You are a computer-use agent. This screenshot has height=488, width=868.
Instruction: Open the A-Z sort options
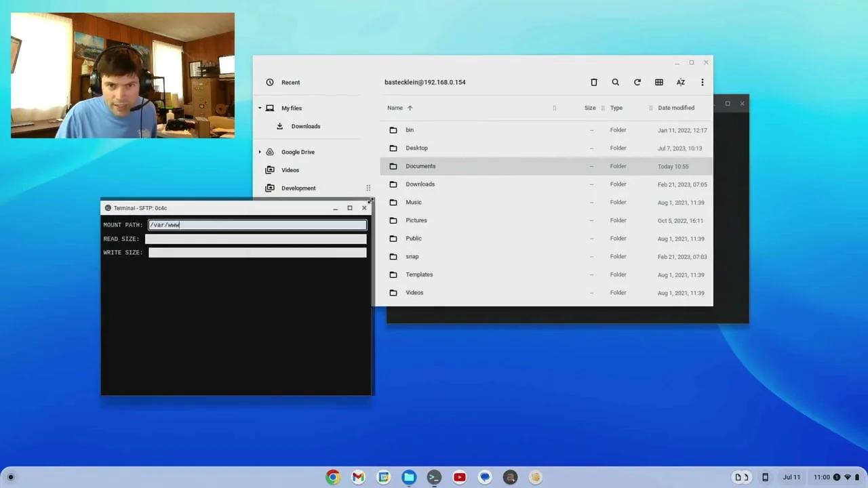(680, 82)
